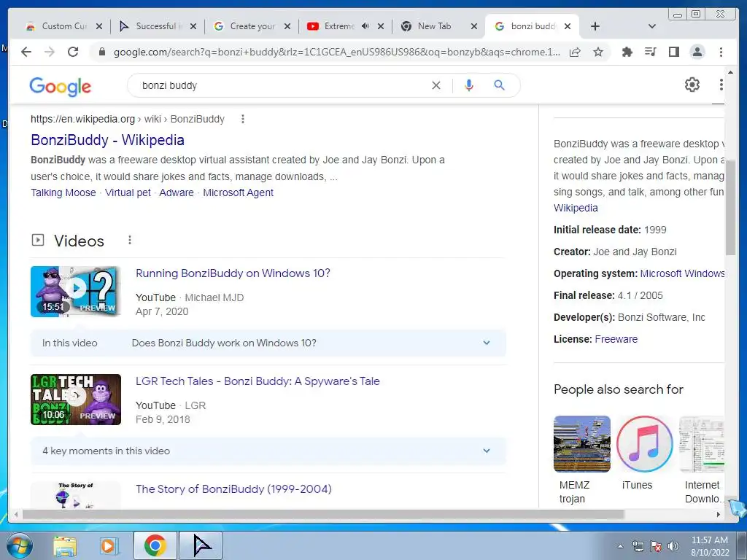Open Wikipedia link in knowledge panel
The height and width of the screenshot is (560, 747).
[576, 208]
